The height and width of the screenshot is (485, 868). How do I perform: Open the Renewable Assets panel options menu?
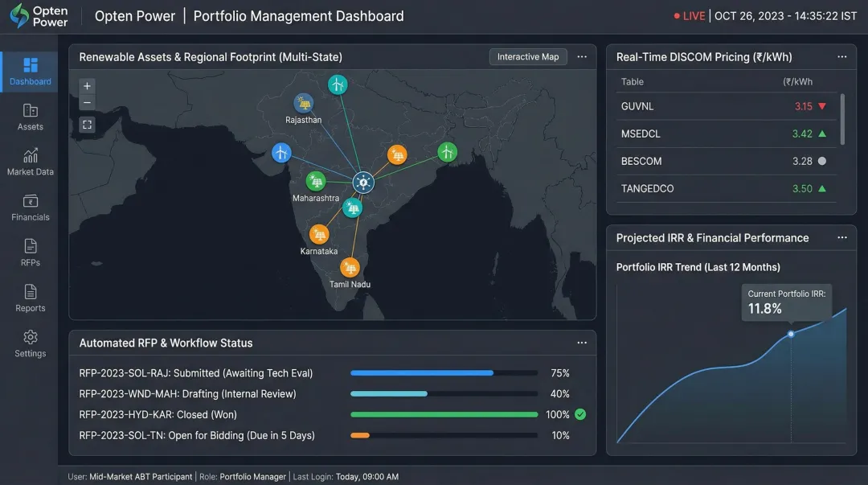[x=582, y=56]
